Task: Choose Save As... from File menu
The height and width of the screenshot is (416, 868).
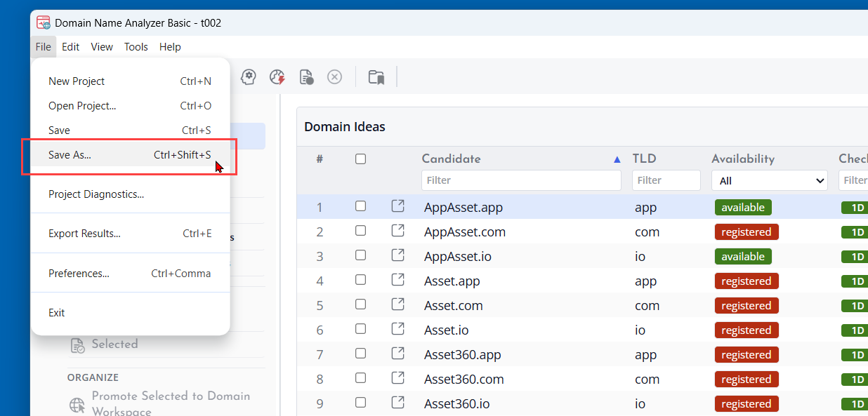Action: point(130,155)
